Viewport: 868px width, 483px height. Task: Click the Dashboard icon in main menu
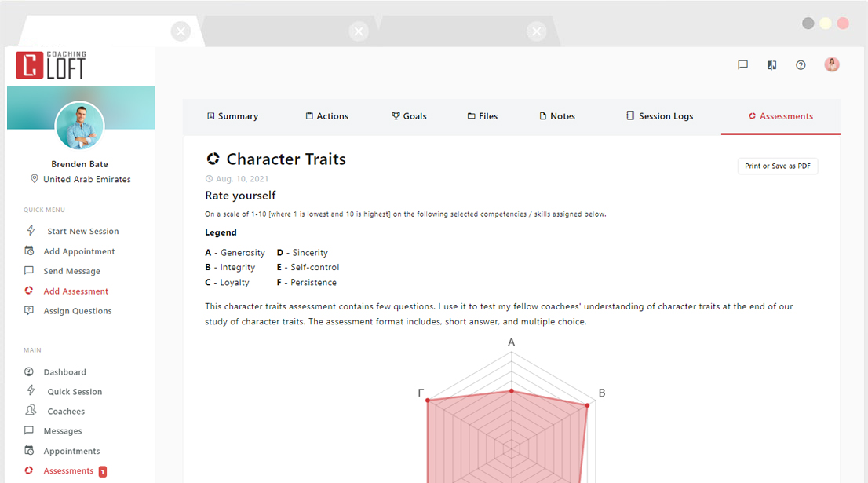coord(29,372)
